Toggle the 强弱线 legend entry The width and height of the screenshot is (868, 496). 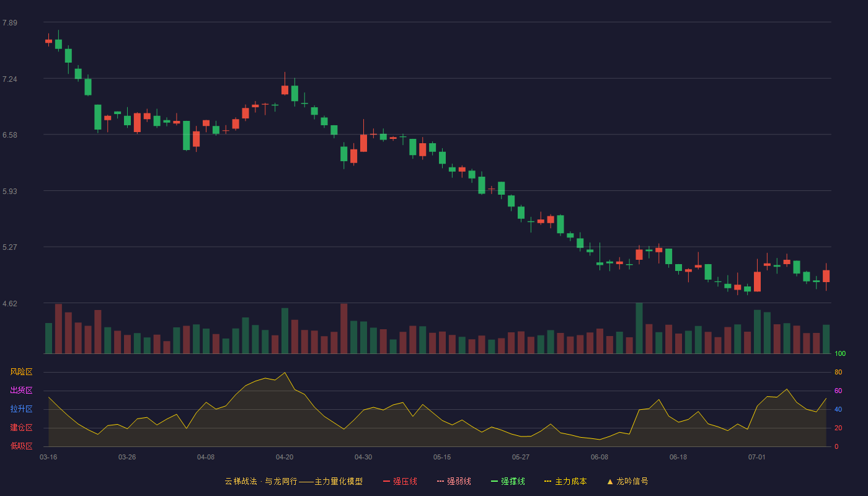454,481
